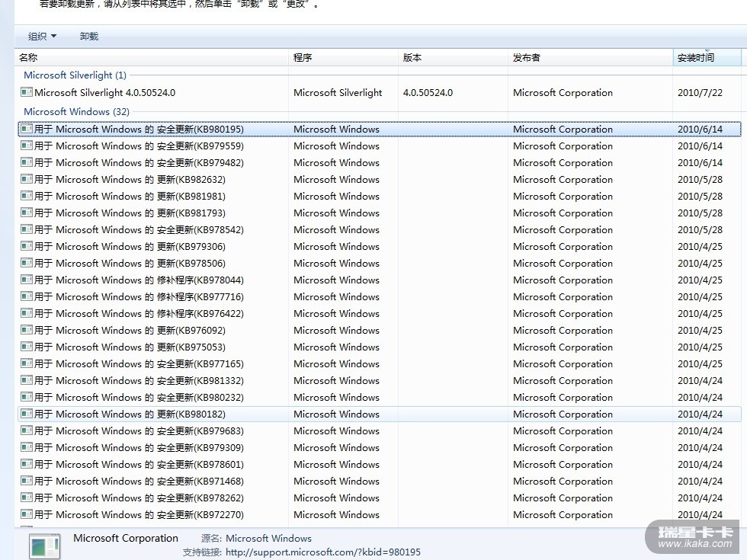Viewport: 747px width, 560px height.
Task: Select the 更新(KB982632) row text
Action: [130, 180]
